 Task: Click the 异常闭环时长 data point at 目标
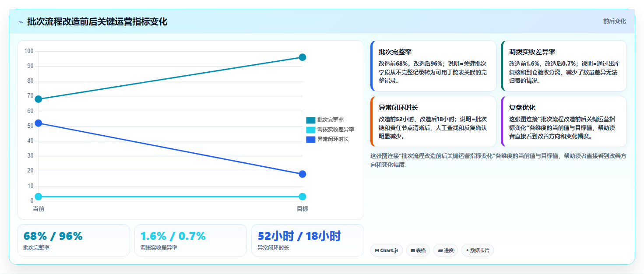point(302,174)
